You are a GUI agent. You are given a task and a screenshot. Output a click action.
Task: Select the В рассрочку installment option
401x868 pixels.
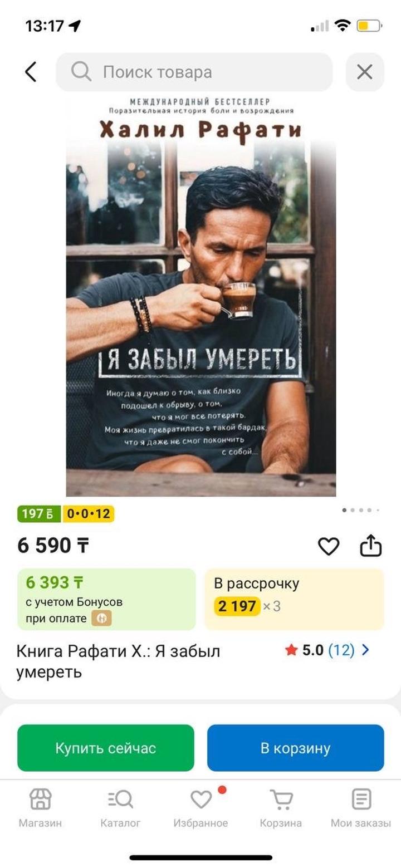point(294,599)
